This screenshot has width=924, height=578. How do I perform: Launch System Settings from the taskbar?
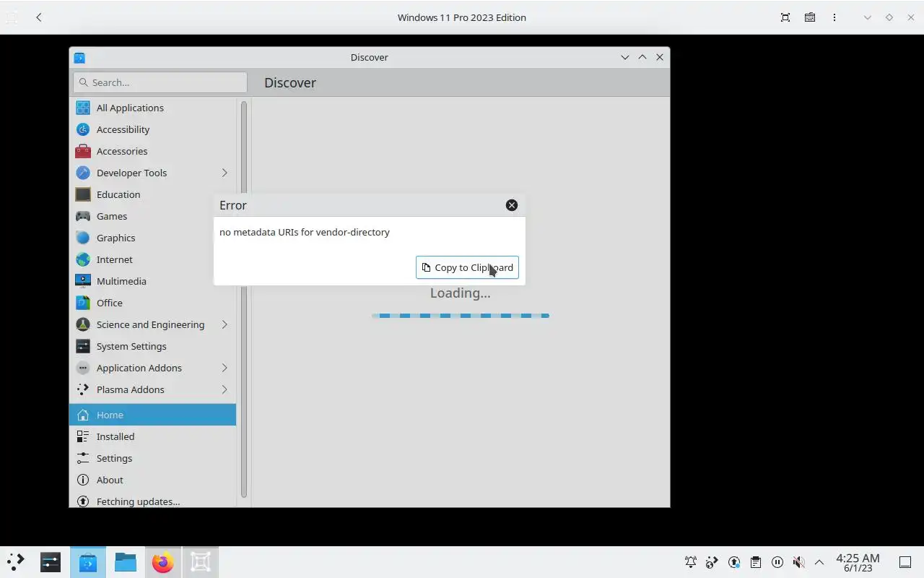click(x=51, y=562)
